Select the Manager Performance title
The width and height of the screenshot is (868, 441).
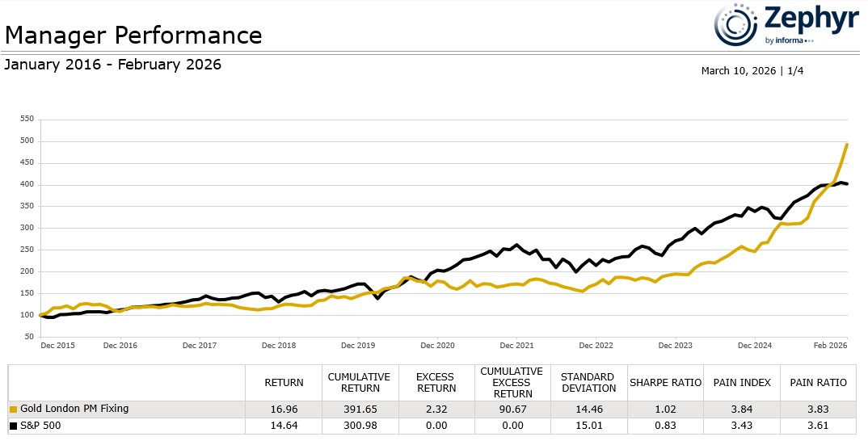point(133,36)
